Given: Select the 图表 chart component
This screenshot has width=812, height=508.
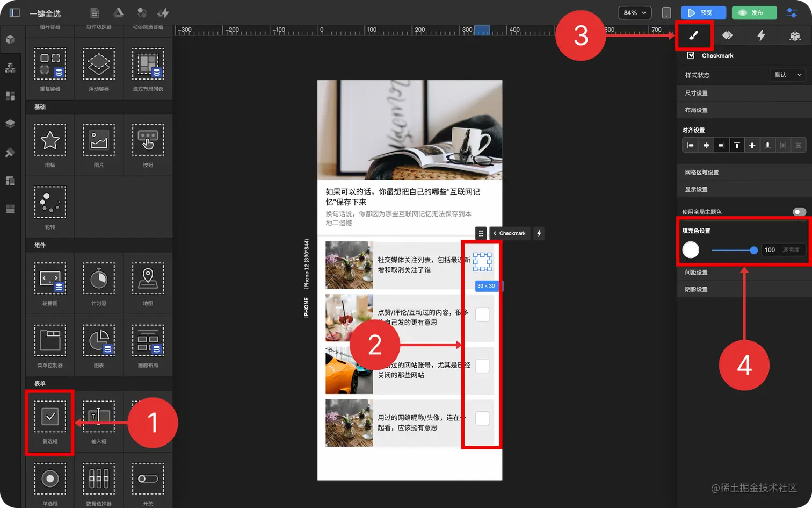Looking at the screenshot, I should [x=99, y=345].
